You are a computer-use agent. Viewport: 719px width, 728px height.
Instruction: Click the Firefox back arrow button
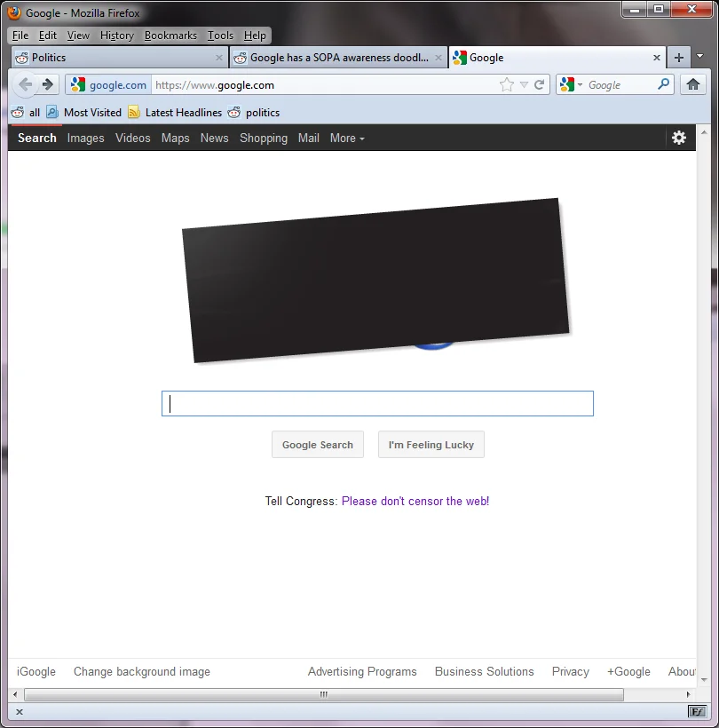point(26,85)
